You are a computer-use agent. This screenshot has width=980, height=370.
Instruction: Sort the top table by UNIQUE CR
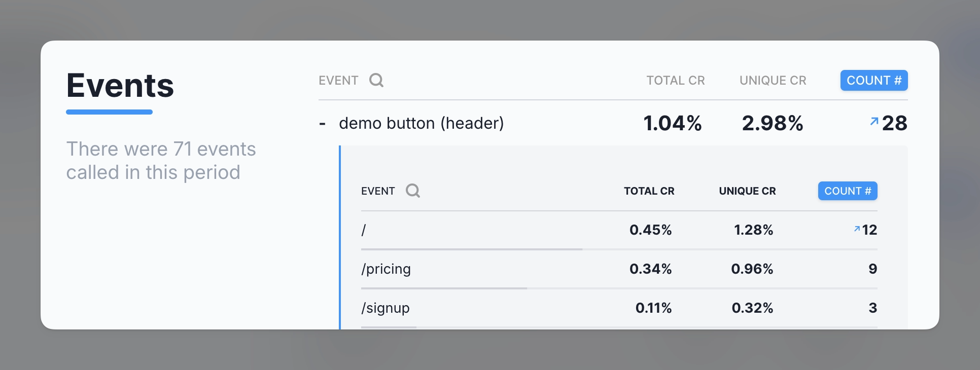click(773, 81)
